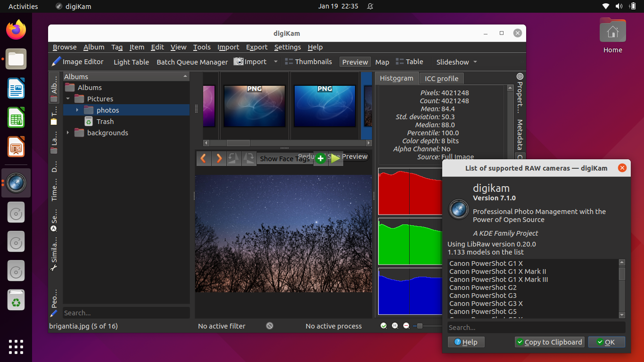Select the Histogram tab
This screenshot has width=644, height=362.
tap(396, 78)
